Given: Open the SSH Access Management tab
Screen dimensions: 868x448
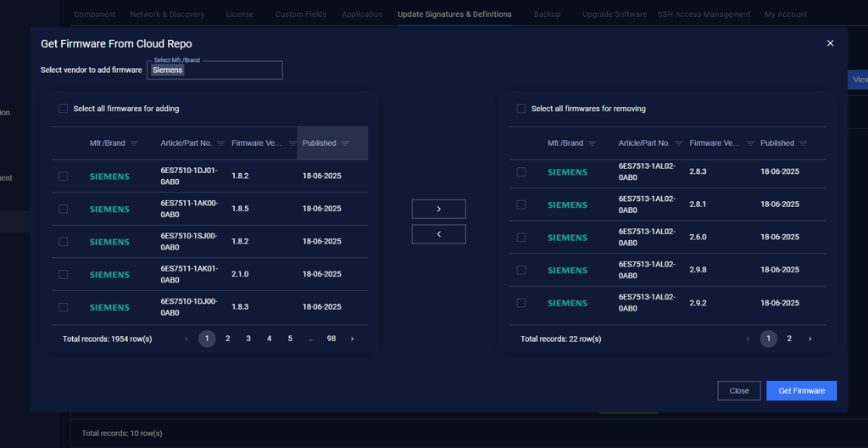Looking at the screenshot, I should 704,14.
